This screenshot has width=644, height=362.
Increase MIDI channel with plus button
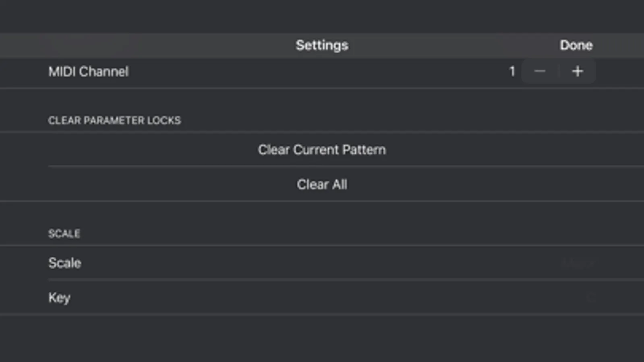578,72
